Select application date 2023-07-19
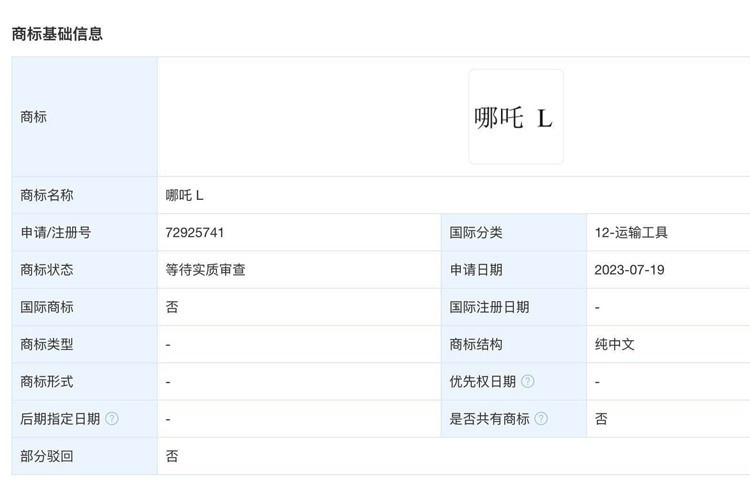Screen dimensions: 750x499 pos(629,270)
